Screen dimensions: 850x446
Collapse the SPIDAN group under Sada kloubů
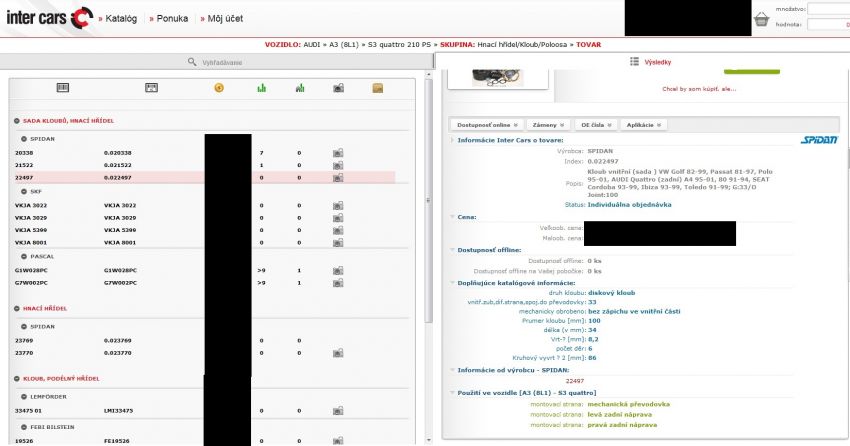click(24, 139)
